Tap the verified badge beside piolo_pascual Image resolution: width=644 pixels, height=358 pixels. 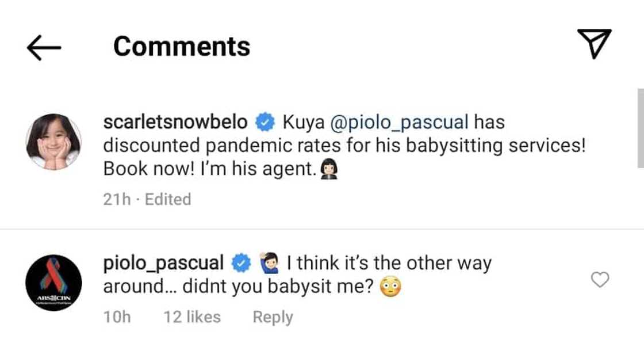[x=240, y=264]
